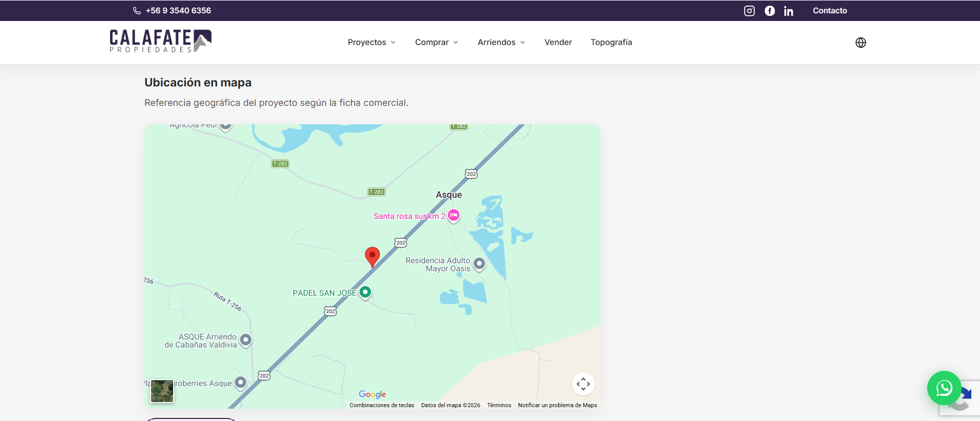Click the Santa rosa sur km 2 label
Screen dimensions: 980x421
tap(409, 216)
